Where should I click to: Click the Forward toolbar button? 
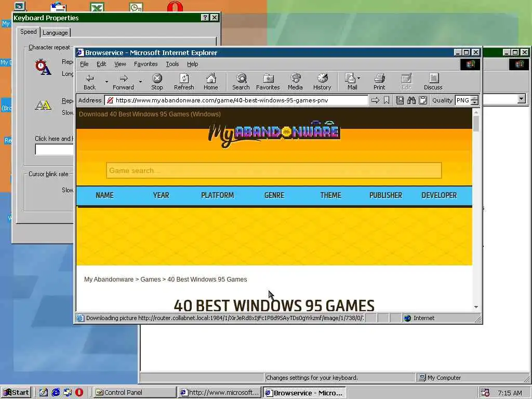123,82
